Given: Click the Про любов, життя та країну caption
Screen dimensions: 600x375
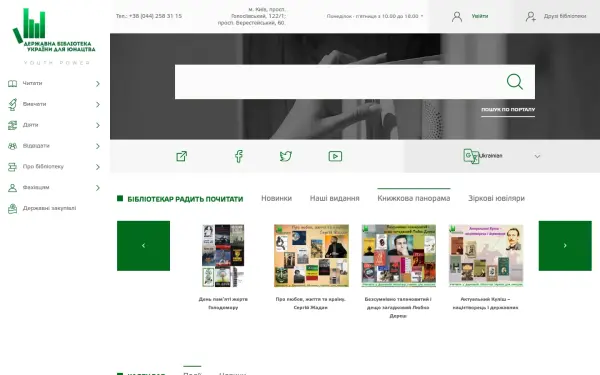Looking at the screenshot, I should [x=311, y=303].
